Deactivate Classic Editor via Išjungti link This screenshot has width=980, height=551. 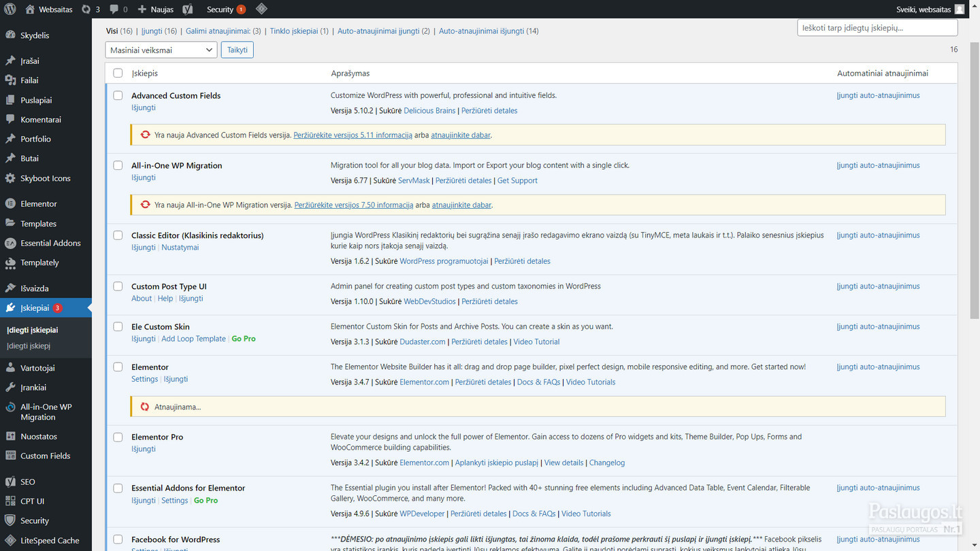(x=144, y=248)
